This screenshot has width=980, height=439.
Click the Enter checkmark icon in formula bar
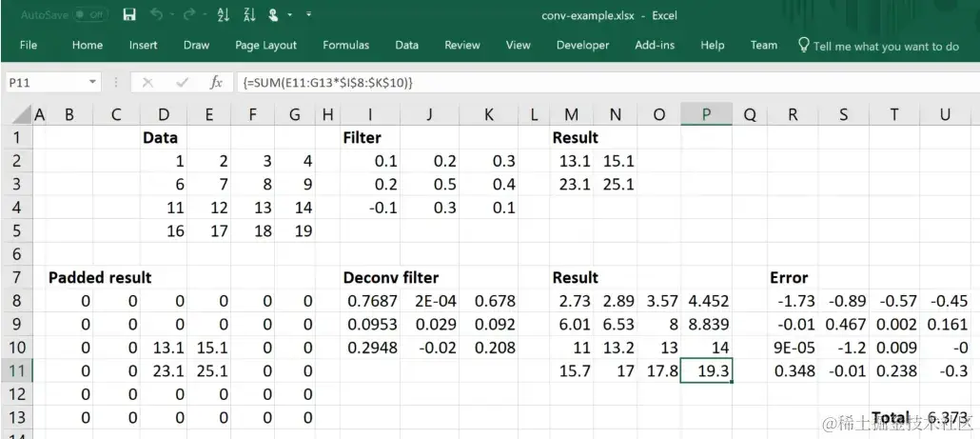tap(183, 82)
